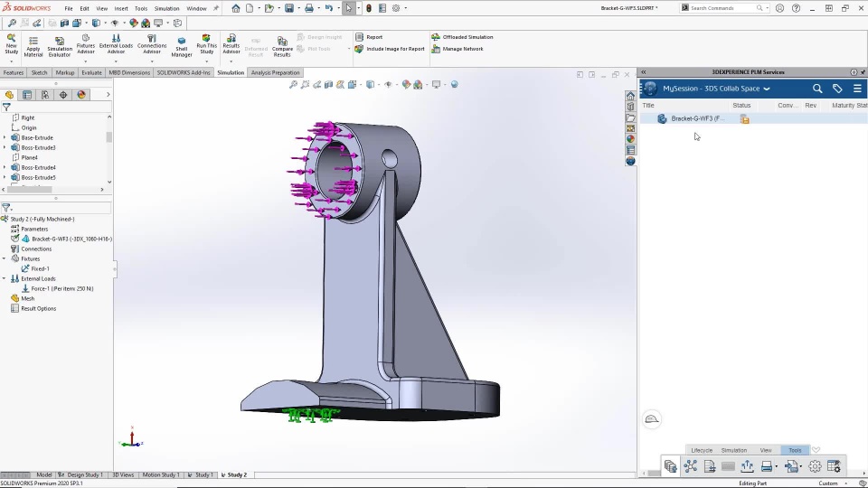Screen dimensions: 868x488
Task: Click Include Image for Report
Action: (x=390, y=49)
